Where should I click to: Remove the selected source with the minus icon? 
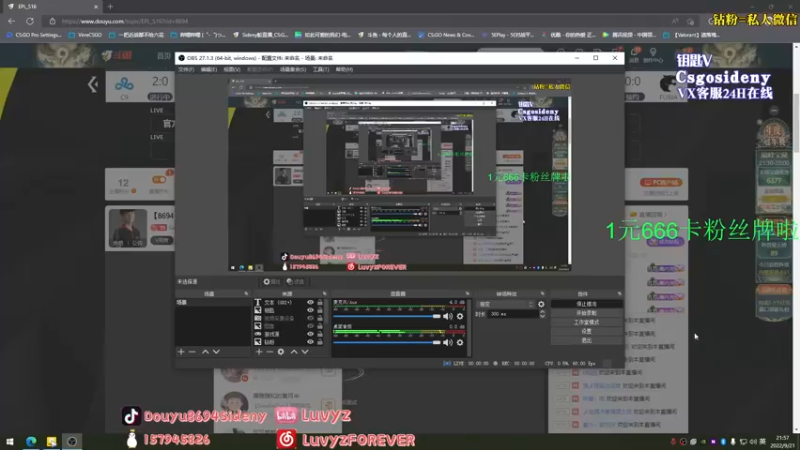click(x=270, y=352)
